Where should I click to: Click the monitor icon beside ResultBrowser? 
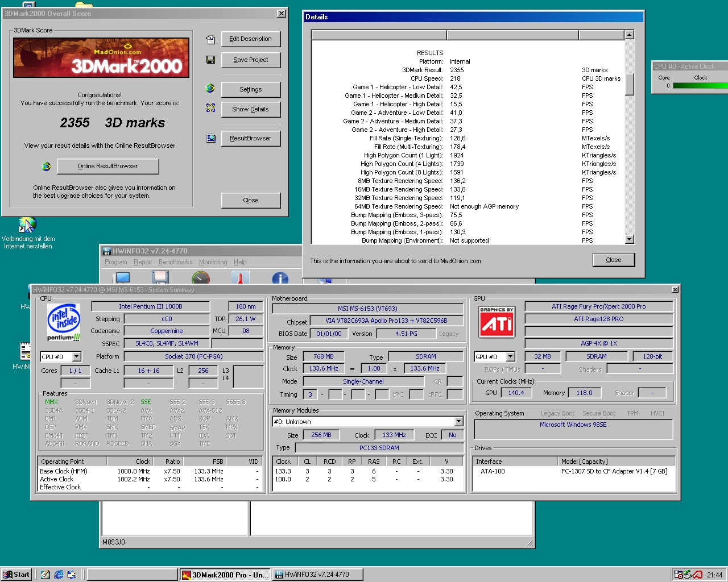211,138
